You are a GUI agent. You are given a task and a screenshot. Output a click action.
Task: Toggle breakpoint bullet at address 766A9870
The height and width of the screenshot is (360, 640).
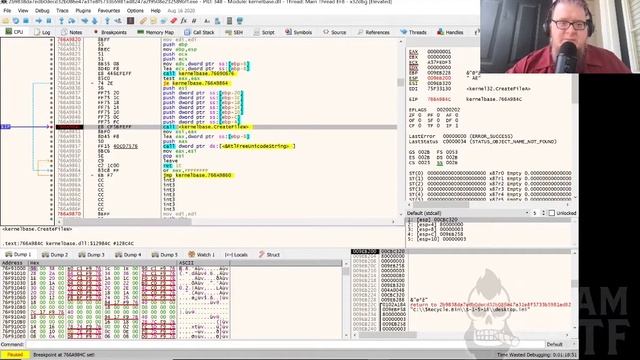51,214
